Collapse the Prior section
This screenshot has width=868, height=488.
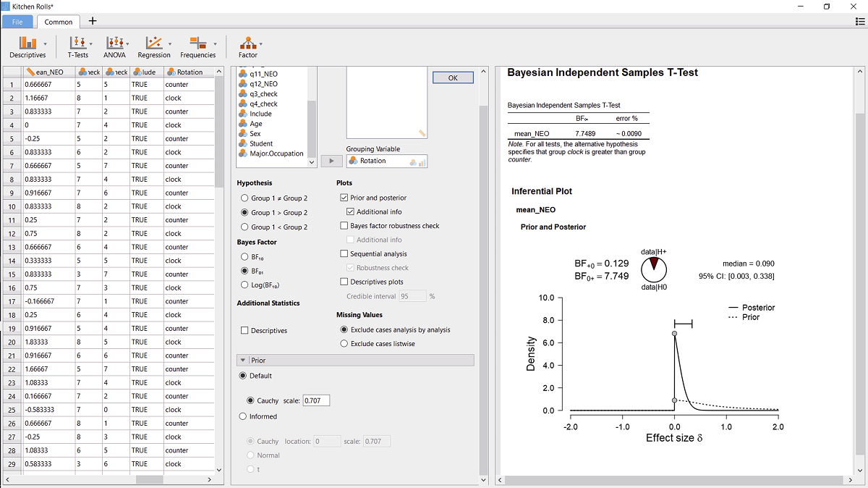(x=243, y=360)
